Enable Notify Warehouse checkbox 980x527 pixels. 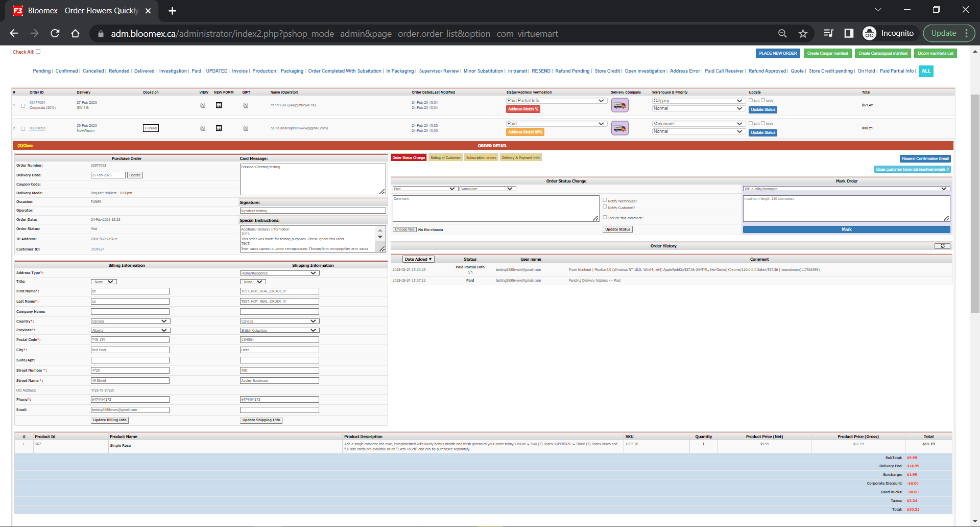[x=605, y=200]
